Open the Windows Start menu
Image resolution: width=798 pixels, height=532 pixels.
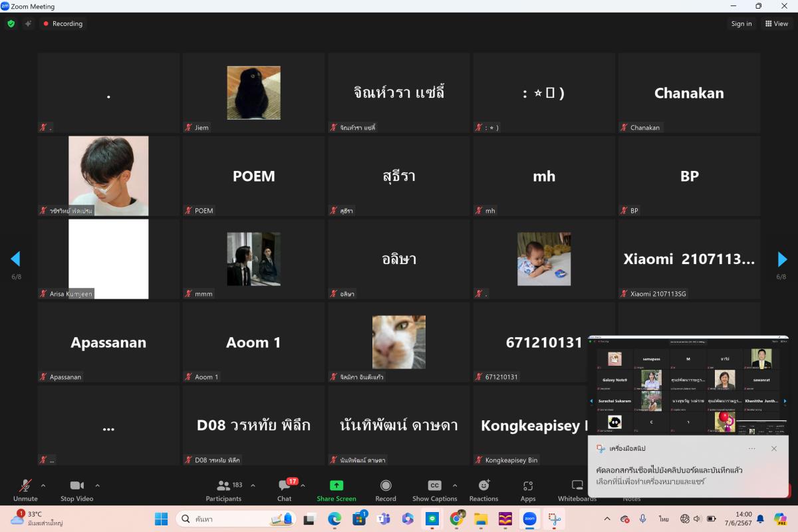(162, 519)
